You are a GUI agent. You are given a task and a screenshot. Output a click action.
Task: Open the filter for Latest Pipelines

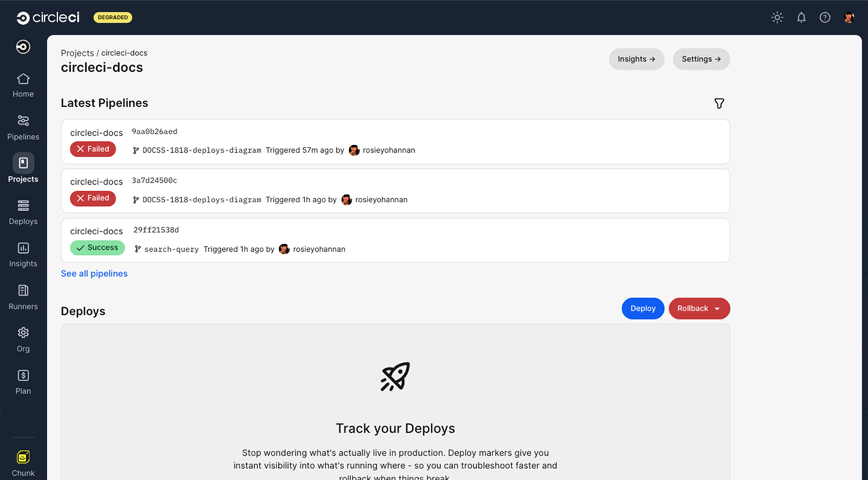[719, 103]
